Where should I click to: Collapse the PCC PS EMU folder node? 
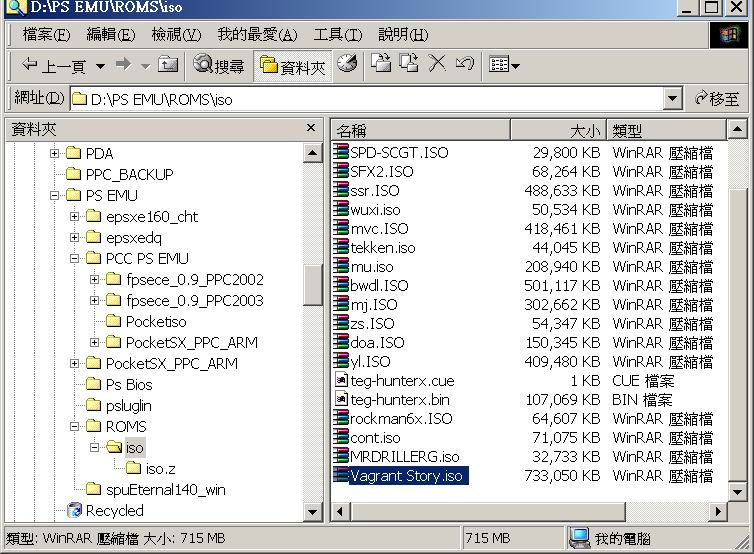(x=75, y=258)
